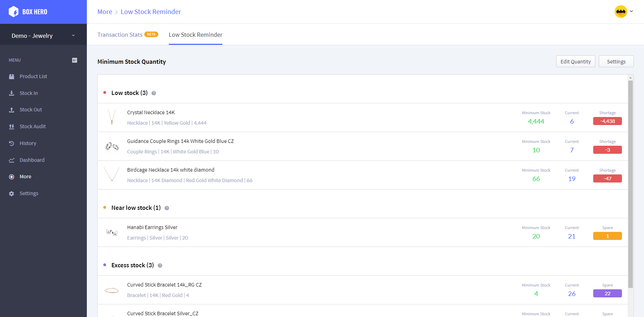This screenshot has width=644, height=317.
Task: Click minimum stock value 20 for Hanabi Earrings
Action: pyautogui.click(x=536, y=236)
